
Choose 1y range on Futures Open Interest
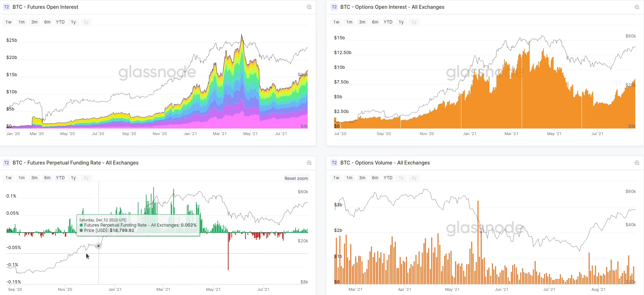tap(73, 22)
